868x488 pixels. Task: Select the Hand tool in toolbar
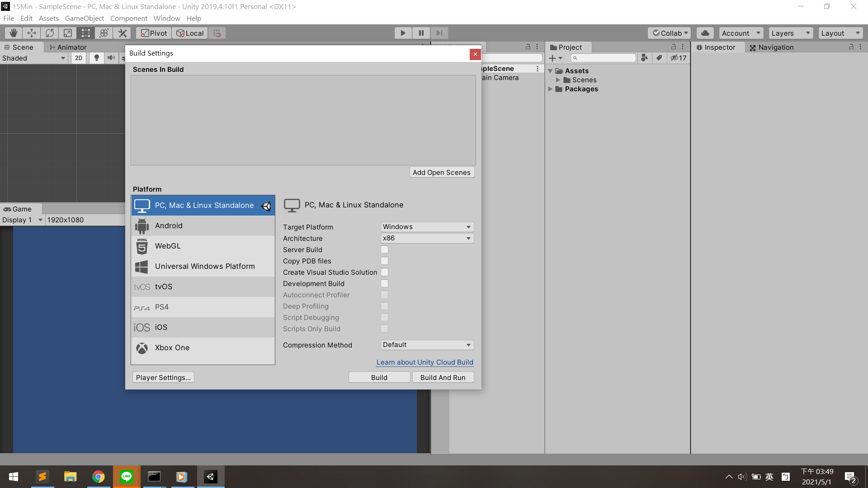14,33
